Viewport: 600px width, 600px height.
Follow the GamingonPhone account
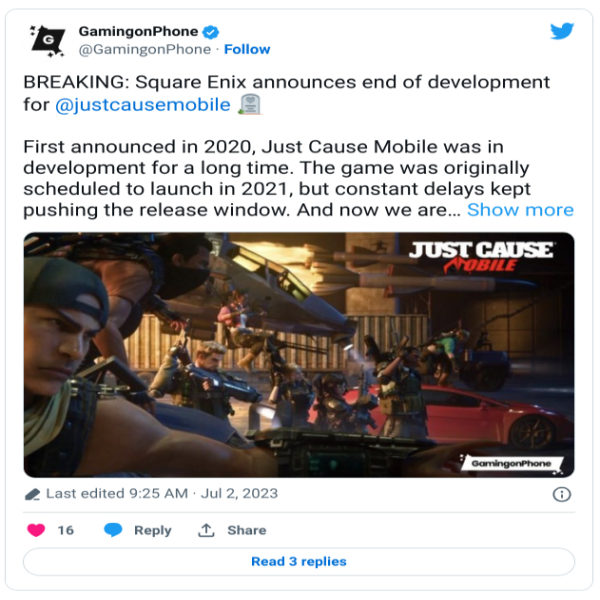247,49
